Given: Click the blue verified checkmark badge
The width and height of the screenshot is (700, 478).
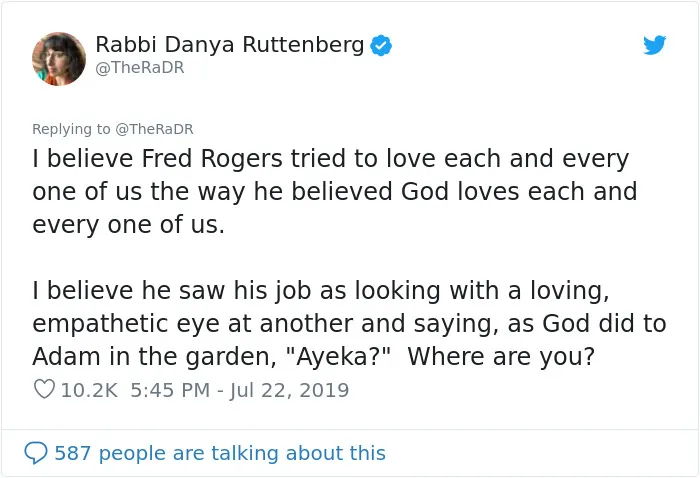Looking at the screenshot, I should tap(381, 46).
